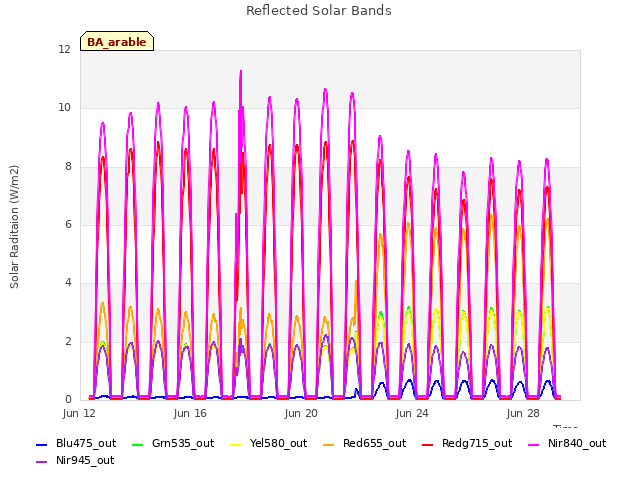Click the y-axis value 2
This screenshot has width=640, height=480.
tap(68, 341)
